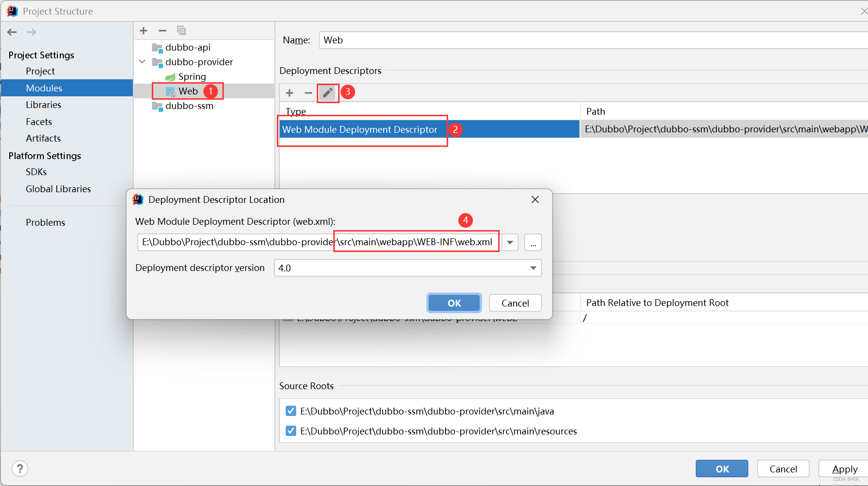Open the web.xml path history dropdown

pos(509,242)
